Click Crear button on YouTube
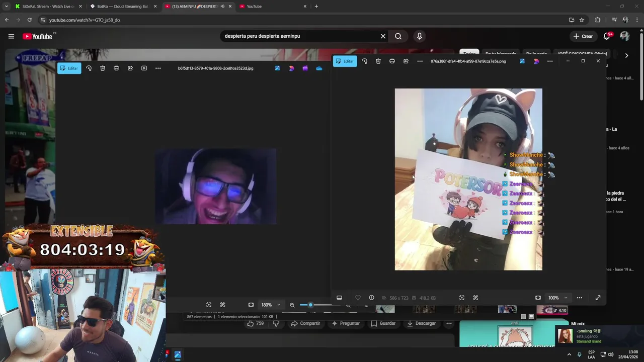 [x=583, y=36]
